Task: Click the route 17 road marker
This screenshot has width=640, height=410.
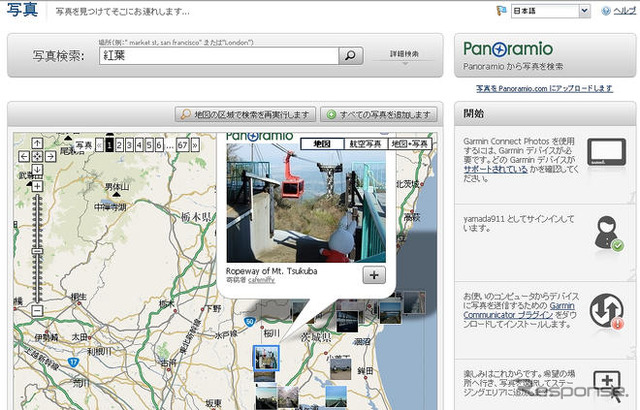Action: tap(73, 362)
